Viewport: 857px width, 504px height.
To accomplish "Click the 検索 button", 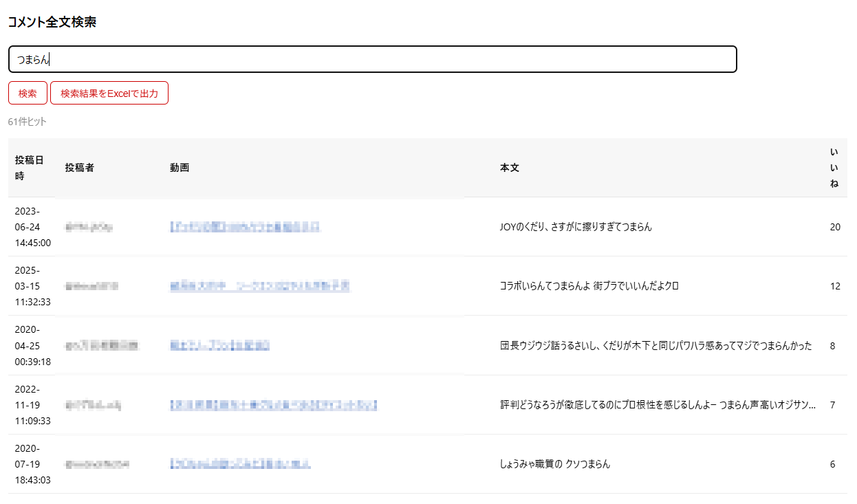I will (28, 93).
